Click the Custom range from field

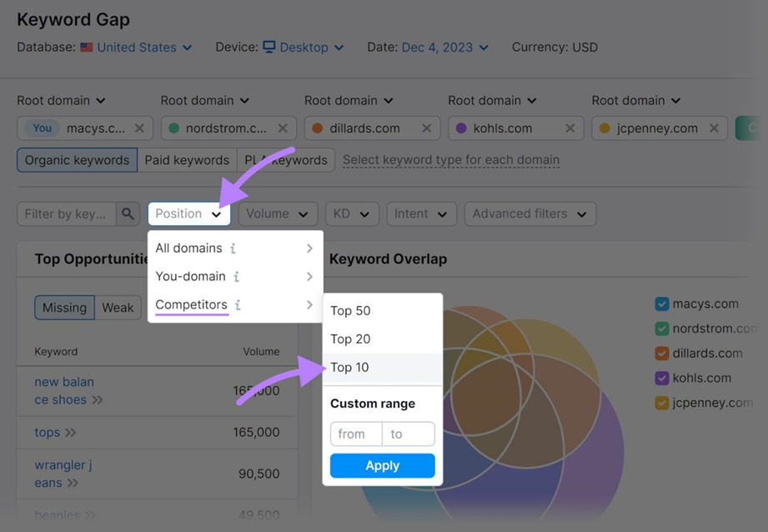355,434
